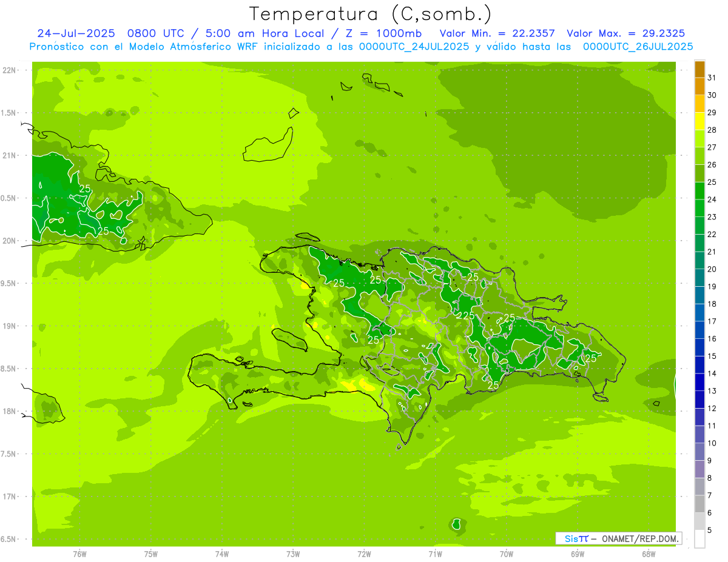
Task: Click the "73W" longitude axis label
Action: point(293,554)
